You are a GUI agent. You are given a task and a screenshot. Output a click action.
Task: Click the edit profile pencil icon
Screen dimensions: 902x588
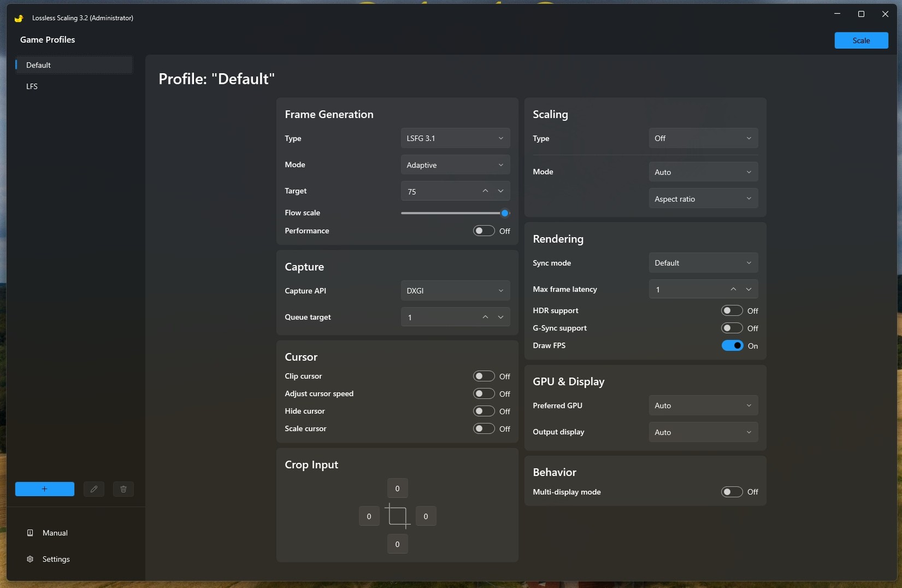click(x=94, y=489)
